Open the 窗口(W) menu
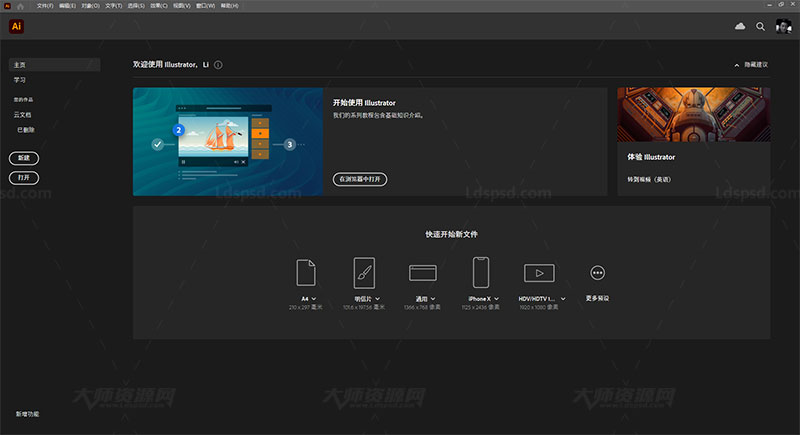800x435 pixels. (x=206, y=6)
